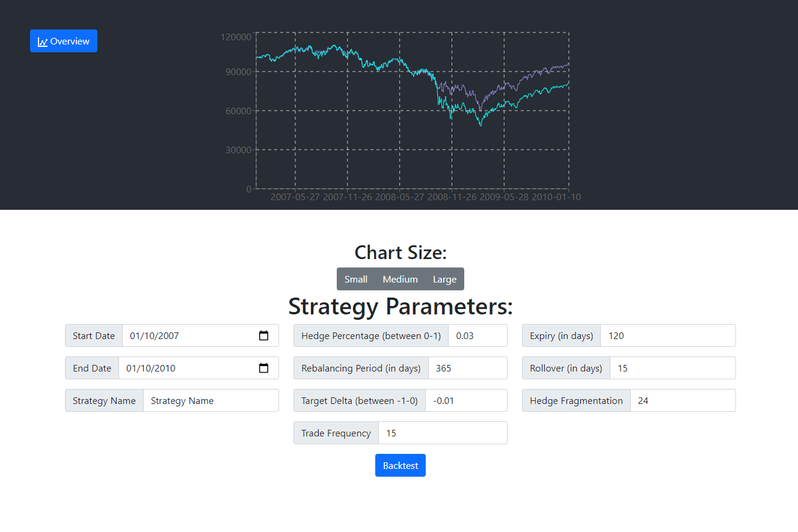Screen dimensions: 798x532
Task: Open the End Date calendar picker icon
Action: pos(263,368)
